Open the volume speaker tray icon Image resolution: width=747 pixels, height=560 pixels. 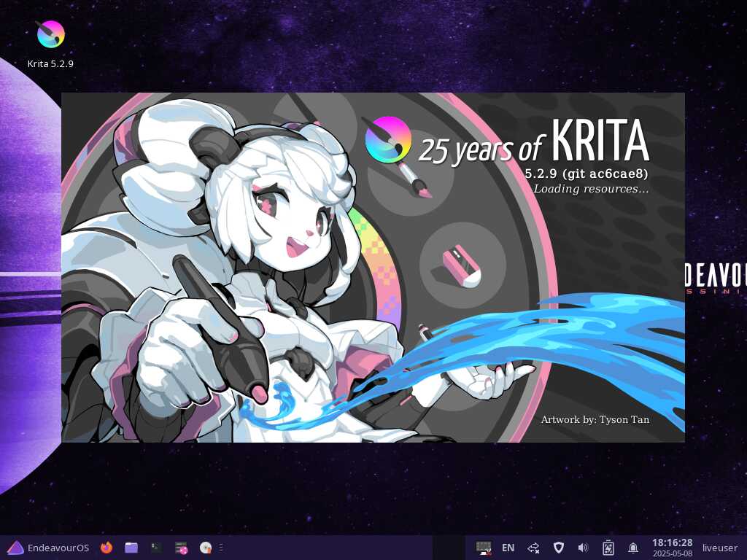(583, 548)
